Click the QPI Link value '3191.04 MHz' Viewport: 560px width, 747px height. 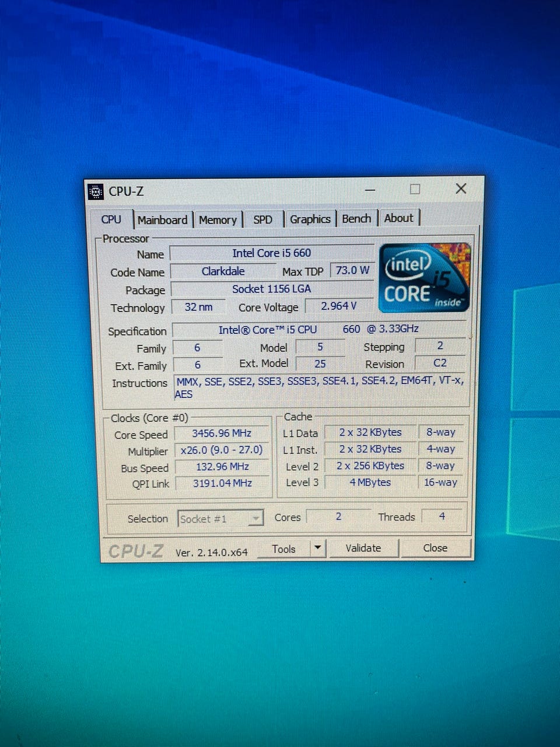[222, 483]
